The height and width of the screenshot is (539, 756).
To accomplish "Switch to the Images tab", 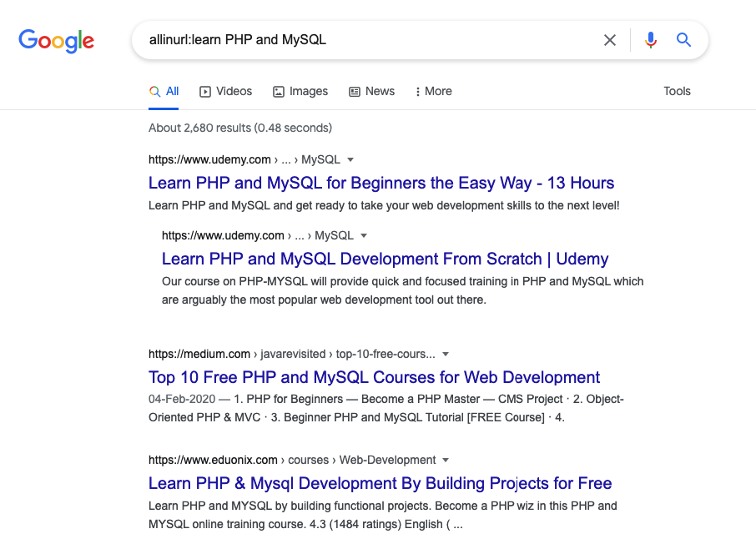I will [x=300, y=91].
